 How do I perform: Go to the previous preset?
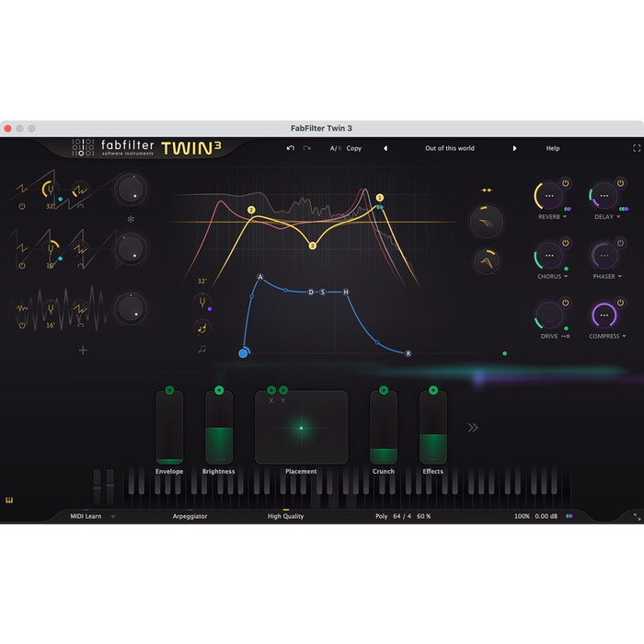coord(385,148)
